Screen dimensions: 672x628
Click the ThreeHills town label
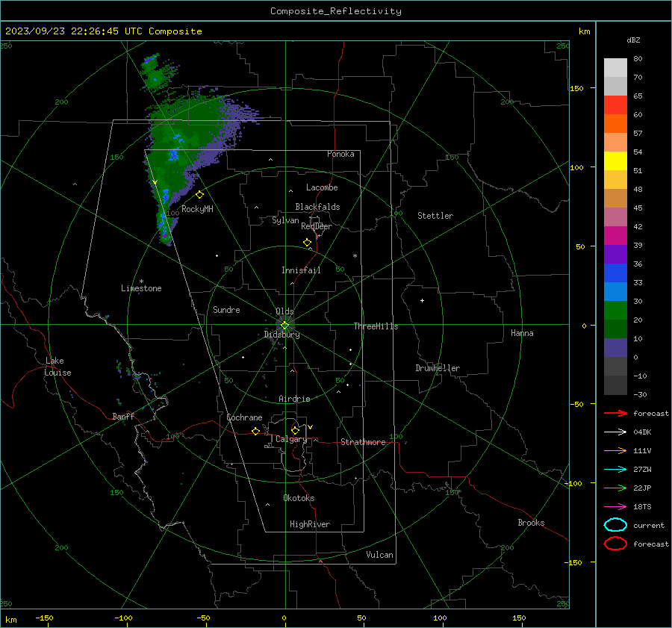click(376, 326)
